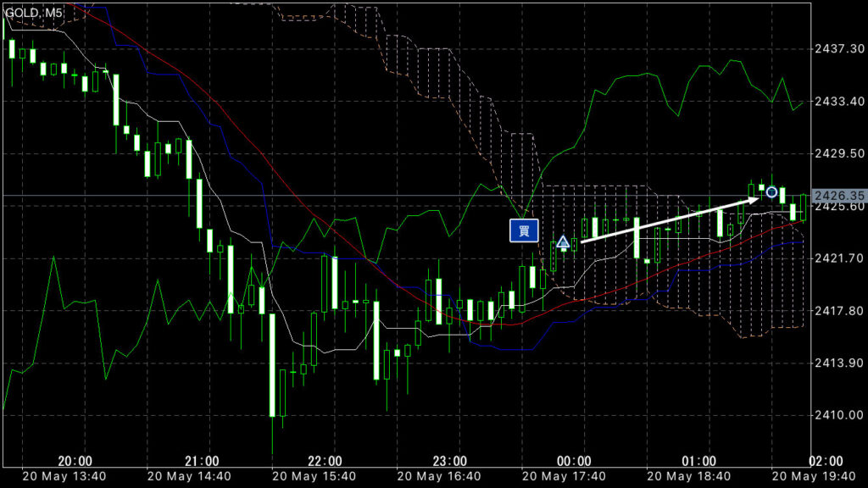Image resolution: width=868 pixels, height=488 pixels.
Task: Click the 20 May 15:40 date label
Action: (x=314, y=476)
